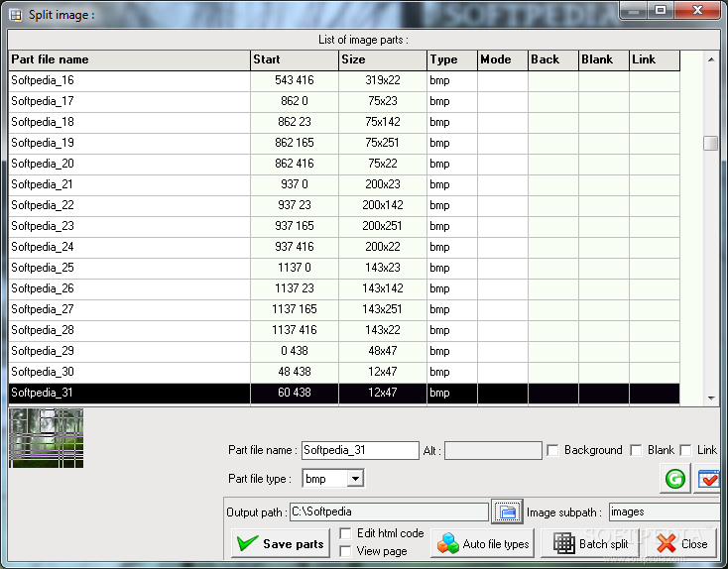Click the Blank column header
This screenshot has width=728, height=569.
pyautogui.click(x=604, y=59)
